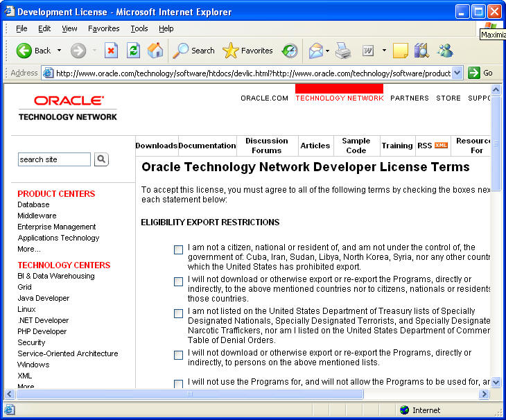Check box for persons on mentioned lists
Viewport: 506px width, 420px height.
pos(178,355)
